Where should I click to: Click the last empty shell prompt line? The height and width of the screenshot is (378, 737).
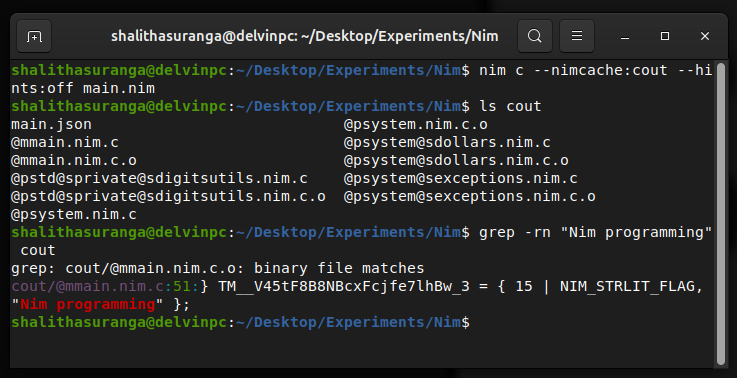point(240,323)
